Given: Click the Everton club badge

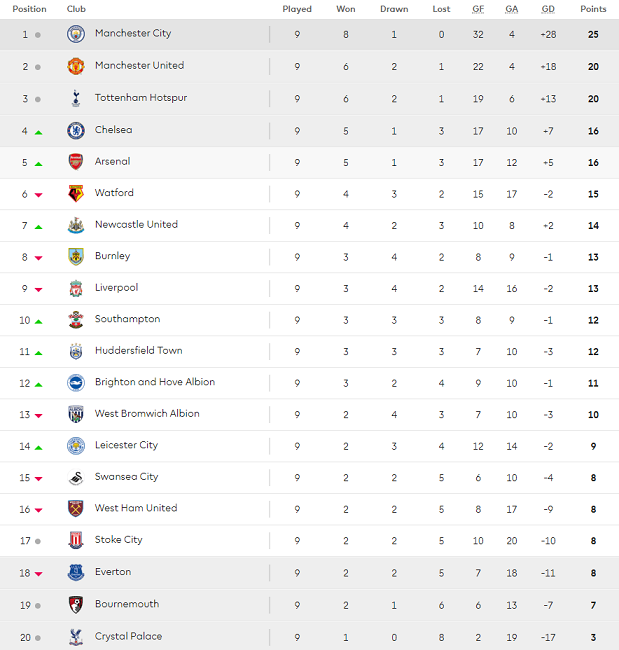Looking at the screenshot, I should 76,572.
